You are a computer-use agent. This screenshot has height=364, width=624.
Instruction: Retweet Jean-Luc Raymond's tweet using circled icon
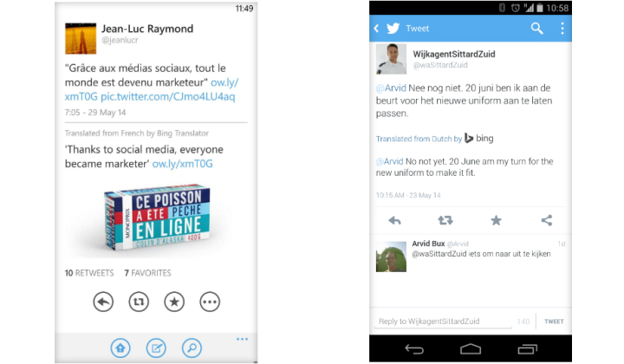coord(139,302)
